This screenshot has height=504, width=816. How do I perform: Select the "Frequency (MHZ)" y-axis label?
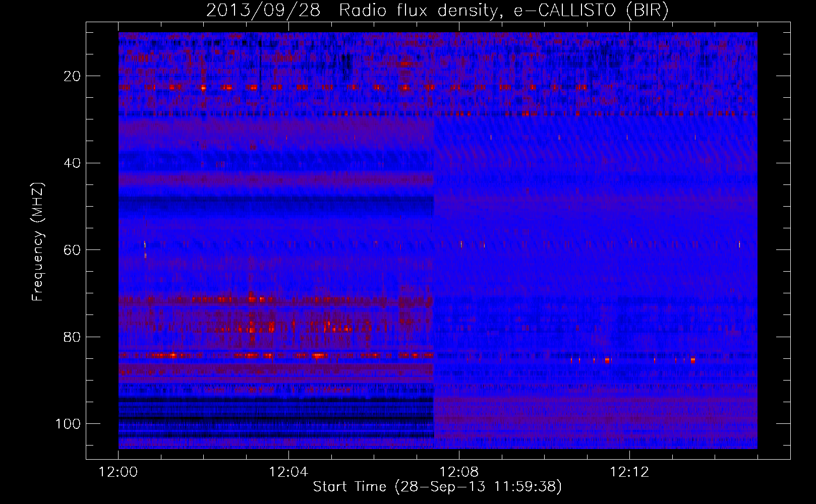[x=38, y=242]
